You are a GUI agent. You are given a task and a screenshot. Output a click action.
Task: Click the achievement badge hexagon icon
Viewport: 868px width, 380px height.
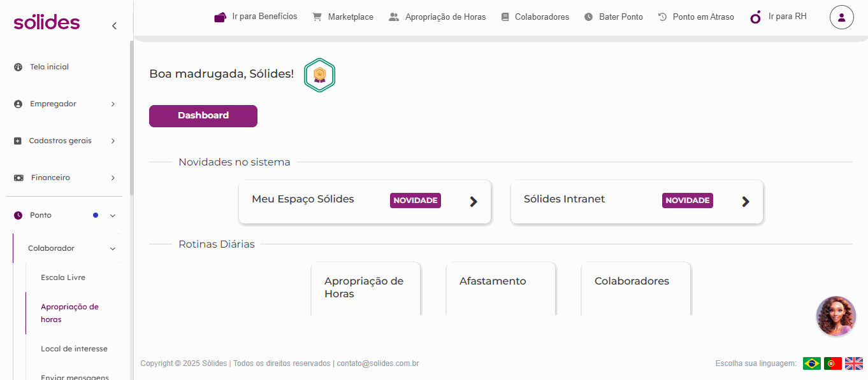point(319,75)
